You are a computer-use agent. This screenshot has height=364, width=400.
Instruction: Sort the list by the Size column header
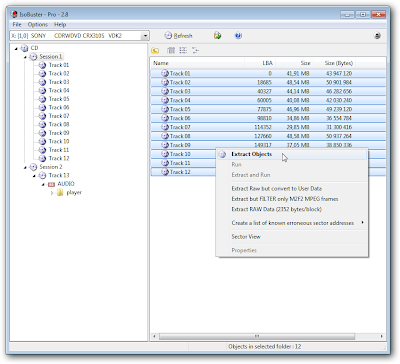(294, 63)
